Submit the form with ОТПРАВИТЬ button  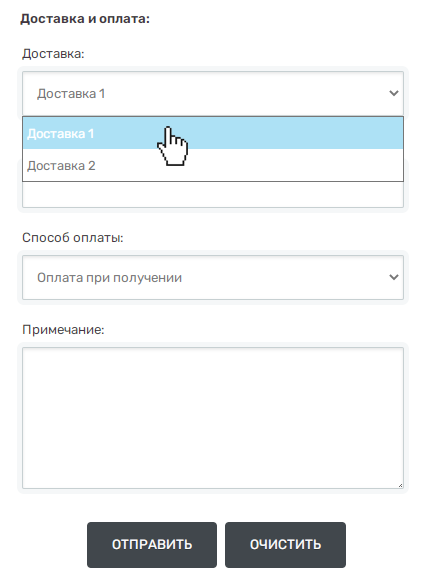pyautogui.click(x=152, y=545)
